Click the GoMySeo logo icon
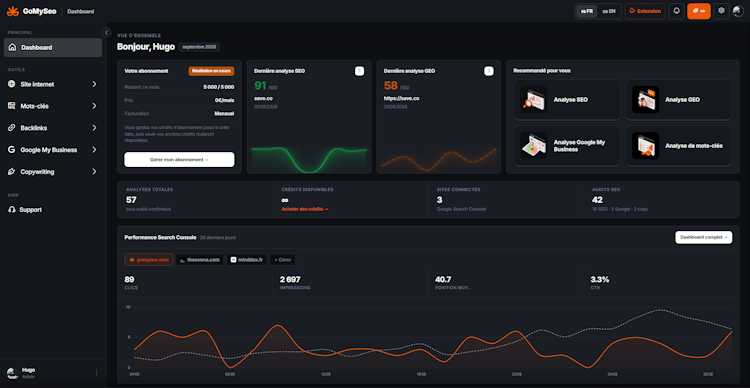This screenshot has height=388, width=750. point(13,11)
